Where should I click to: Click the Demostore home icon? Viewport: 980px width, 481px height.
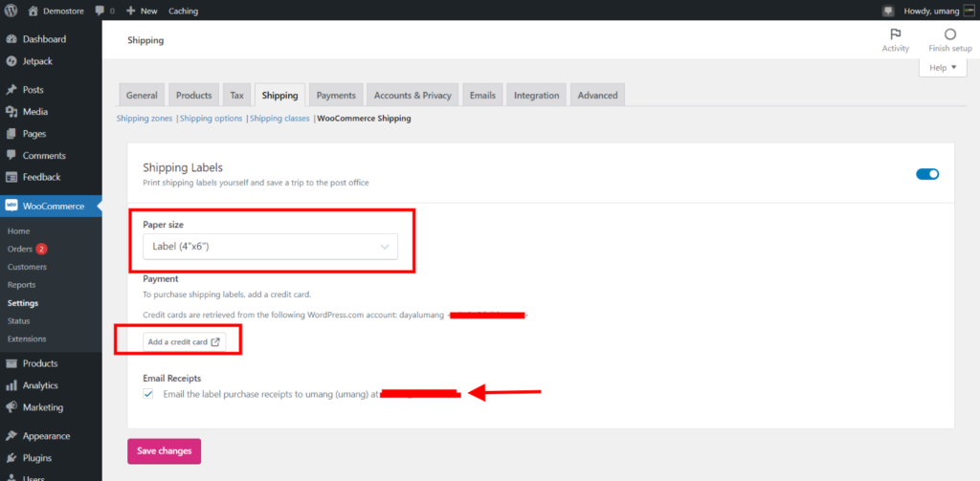pos(33,11)
